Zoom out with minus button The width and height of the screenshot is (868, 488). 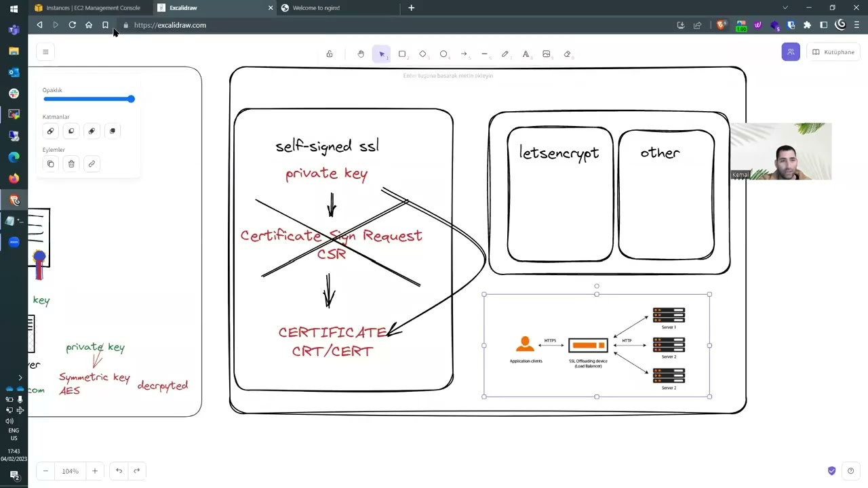(x=45, y=471)
